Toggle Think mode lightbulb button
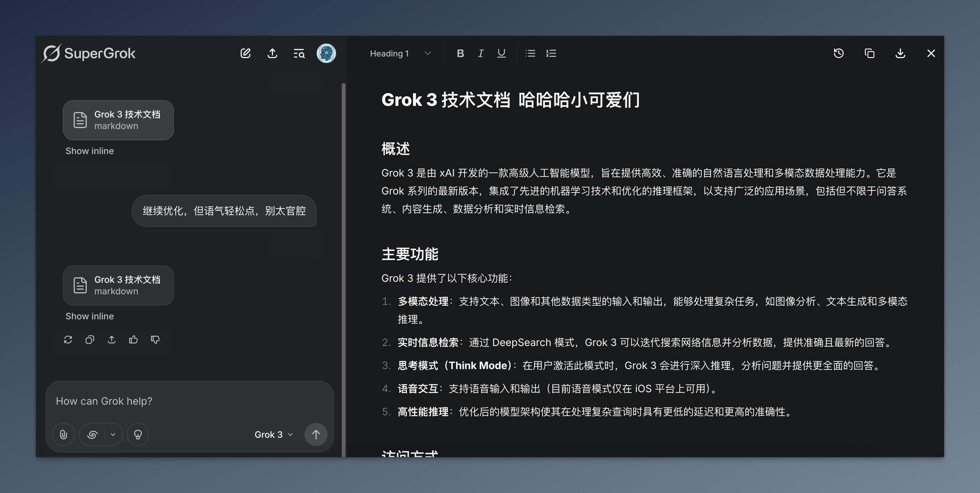The width and height of the screenshot is (980, 493). [138, 434]
